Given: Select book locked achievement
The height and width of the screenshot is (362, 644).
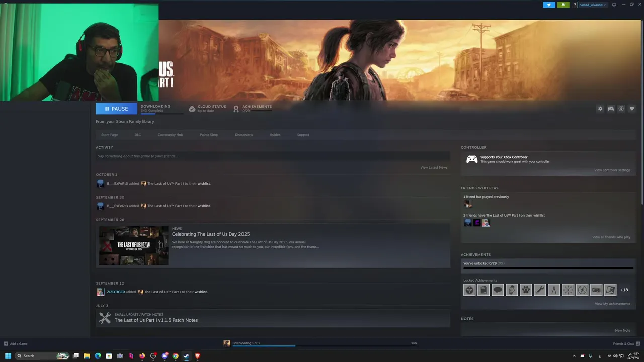Looking at the screenshot, I should coord(484,290).
